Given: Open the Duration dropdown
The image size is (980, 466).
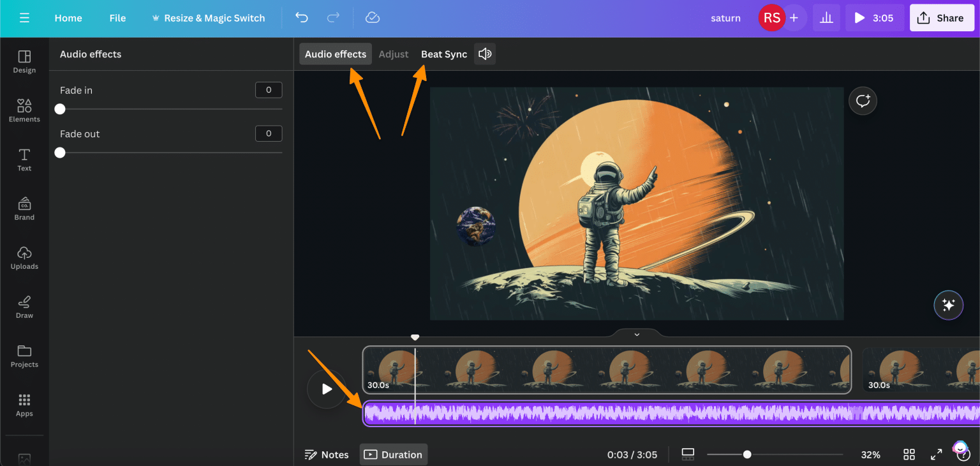Looking at the screenshot, I should (x=393, y=454).
